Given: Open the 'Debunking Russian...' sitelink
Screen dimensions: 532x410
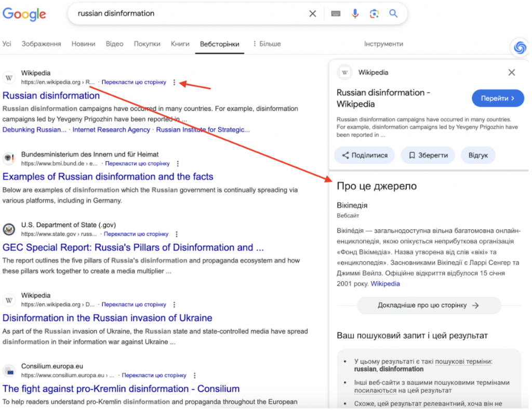Looking at the screenshot, I should [x=34, y=130].
